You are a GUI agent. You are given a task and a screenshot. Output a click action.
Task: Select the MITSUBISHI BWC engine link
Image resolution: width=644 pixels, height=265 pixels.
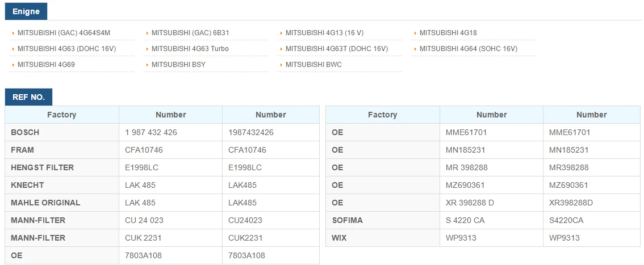coord(313,64)
